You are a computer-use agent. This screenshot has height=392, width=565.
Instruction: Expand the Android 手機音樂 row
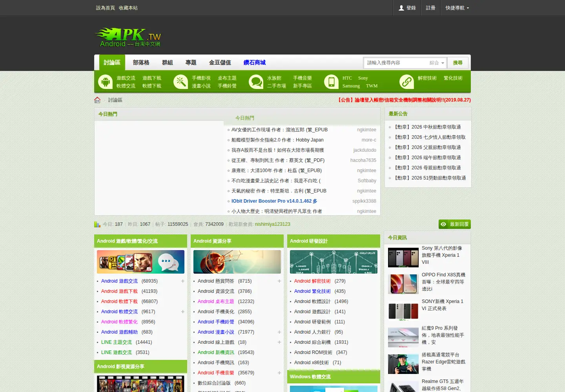pyautogui.click(x=279, y=373)
